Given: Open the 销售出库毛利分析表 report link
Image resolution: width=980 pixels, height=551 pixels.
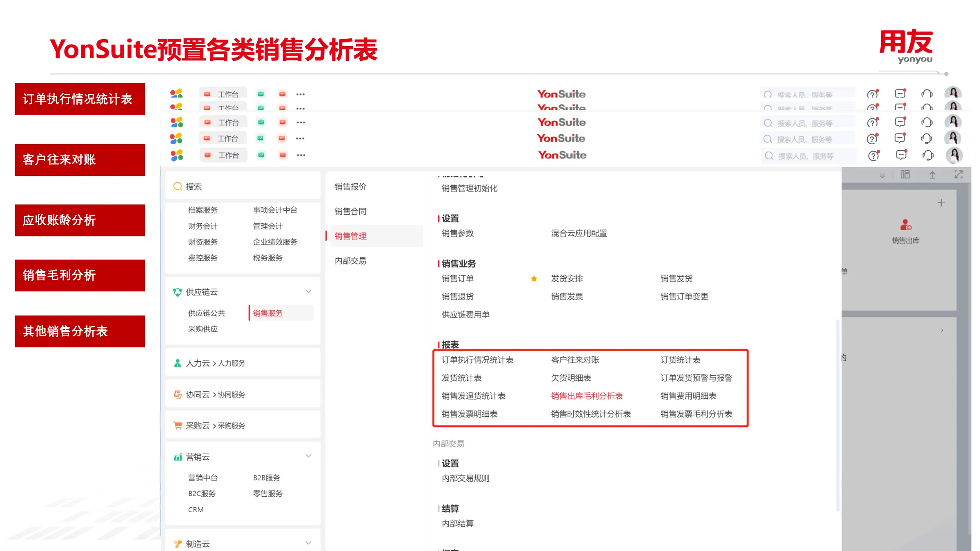Looking at the screenshot, I should click(x=587, y=396).
